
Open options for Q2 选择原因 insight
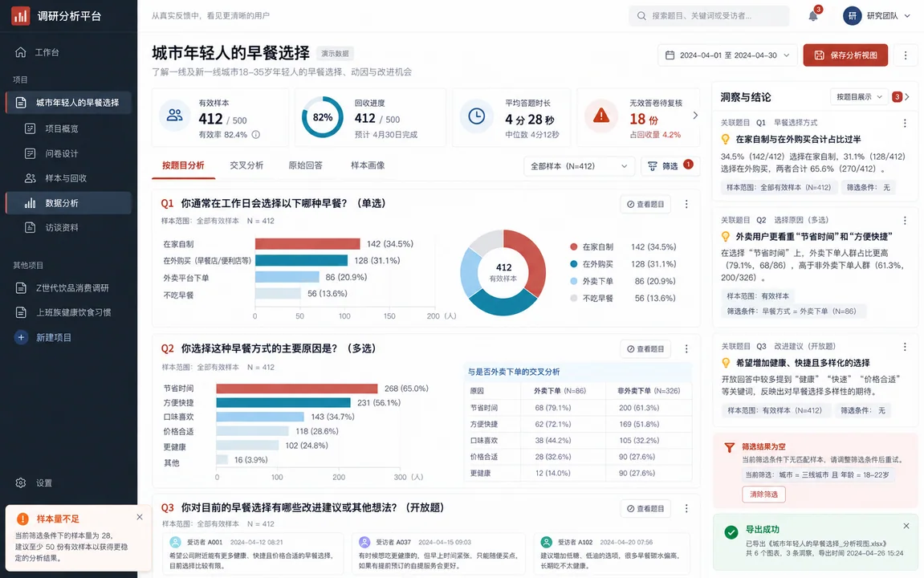tap(906, 220)
